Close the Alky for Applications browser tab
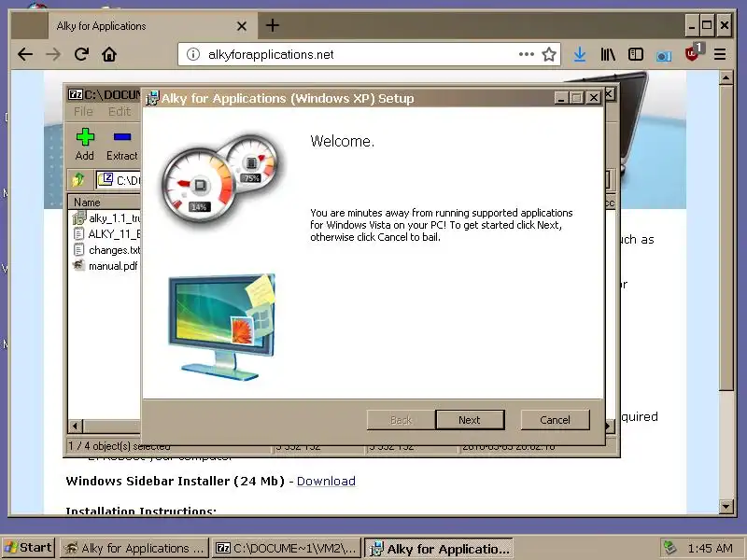This screenshot has height=560, width=747. coord(242,26)
